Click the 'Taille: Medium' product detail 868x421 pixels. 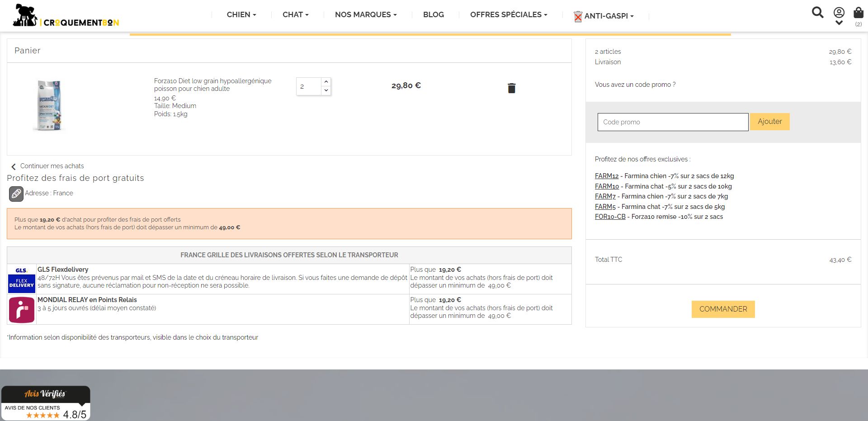point(175,106)
